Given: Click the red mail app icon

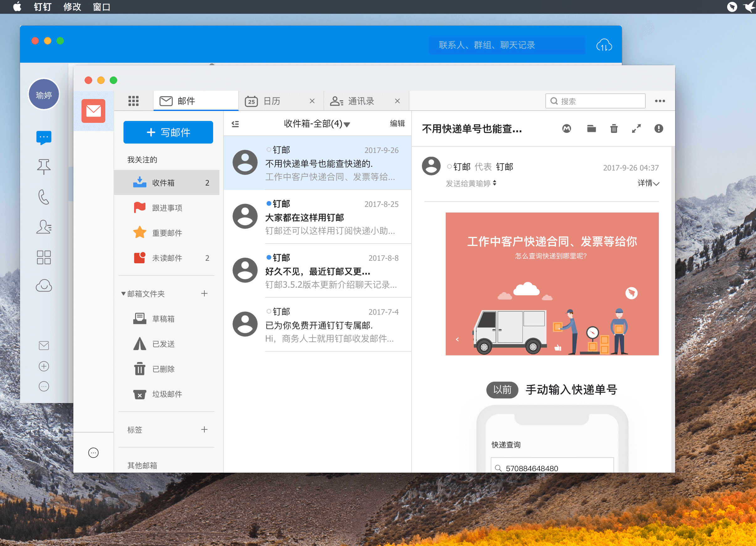Looking at the screenshot, I should coord(93,111).
